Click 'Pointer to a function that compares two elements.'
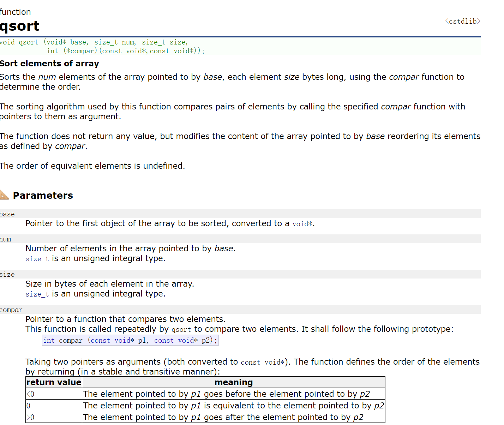Viewport: 504px width, 425px height. [125, 319]
